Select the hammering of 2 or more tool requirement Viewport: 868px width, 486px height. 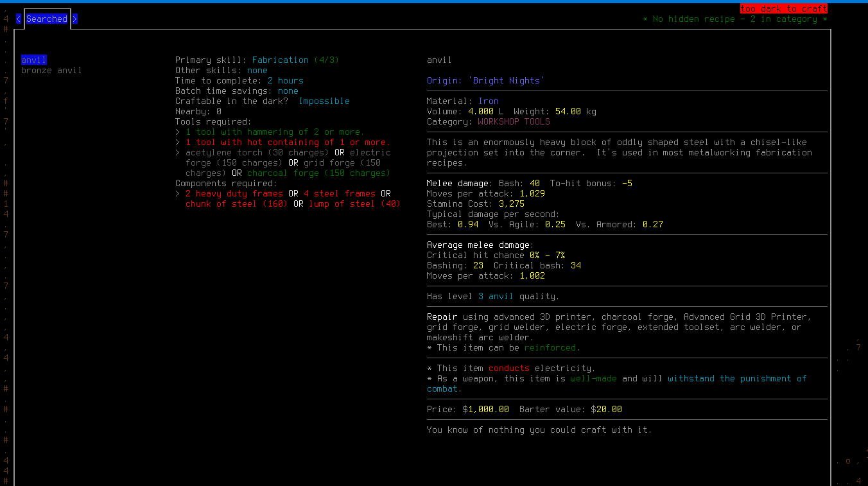275,132
